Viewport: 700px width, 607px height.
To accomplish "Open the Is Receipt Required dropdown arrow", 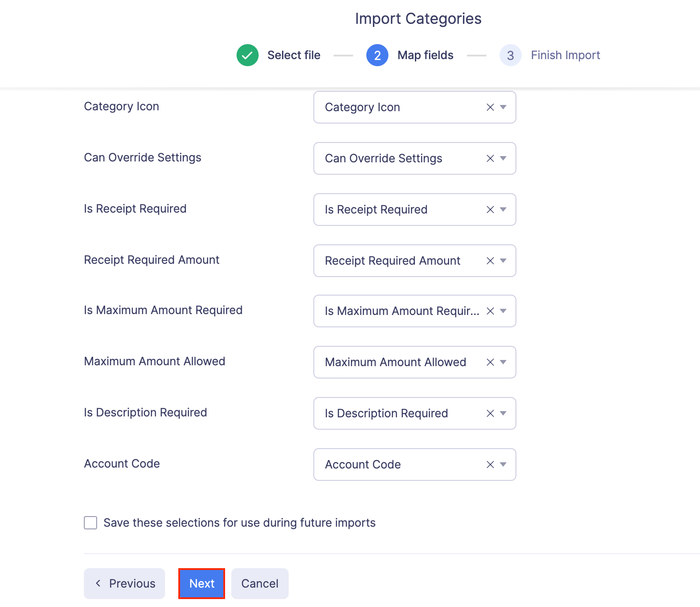I will click(503, 210).
